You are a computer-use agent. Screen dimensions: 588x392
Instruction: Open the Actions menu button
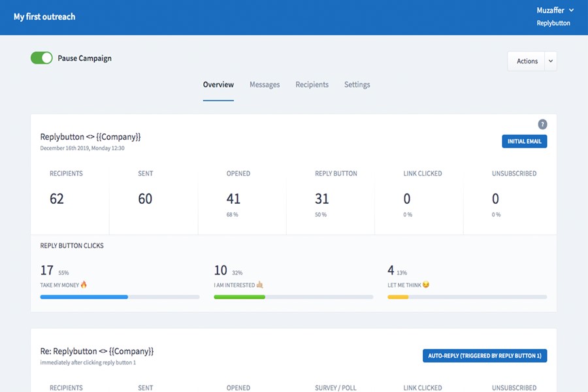pos(527,61)
